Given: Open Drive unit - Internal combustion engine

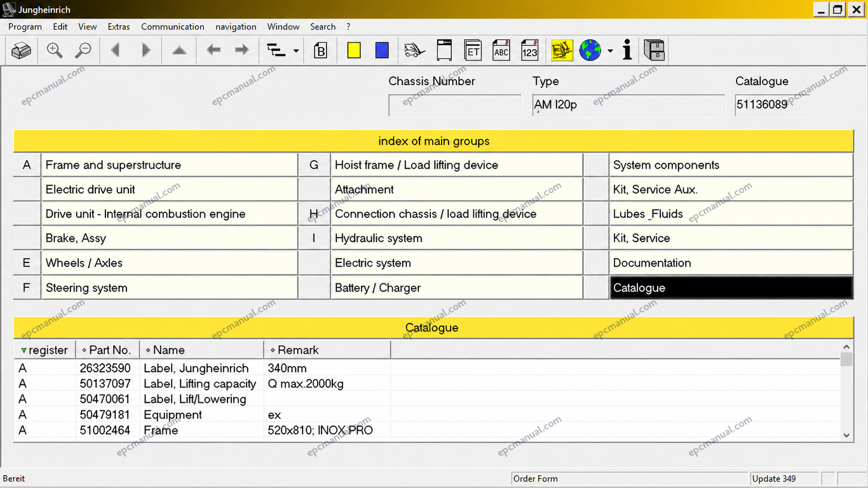Looking at the screenshot, I should point(169,214).
